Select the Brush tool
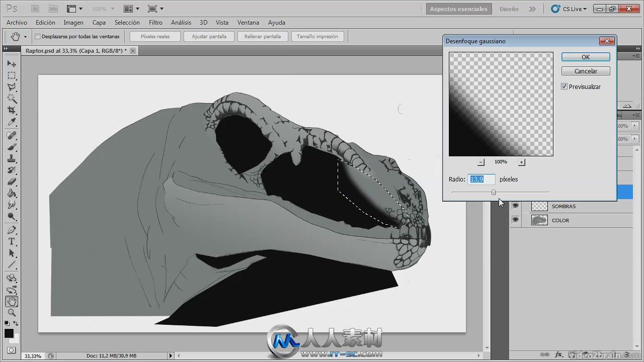The width and height of the screenshot is (644, 362). [12, 147]
